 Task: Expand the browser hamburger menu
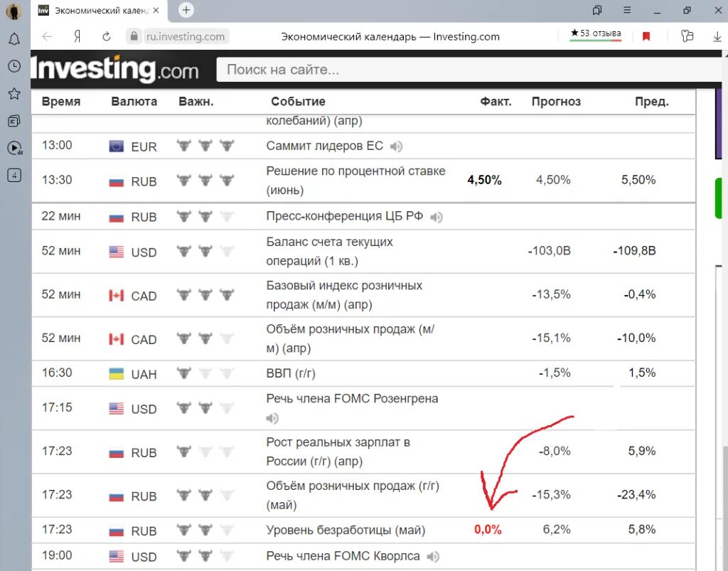(626, 10)
